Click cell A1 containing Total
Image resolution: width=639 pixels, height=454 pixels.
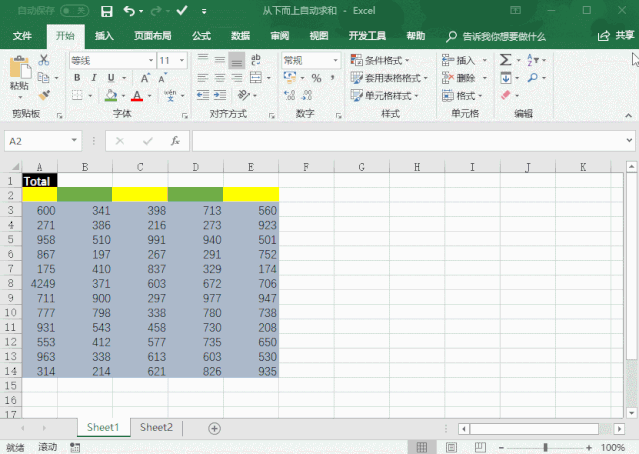click(x=39, y=182)
